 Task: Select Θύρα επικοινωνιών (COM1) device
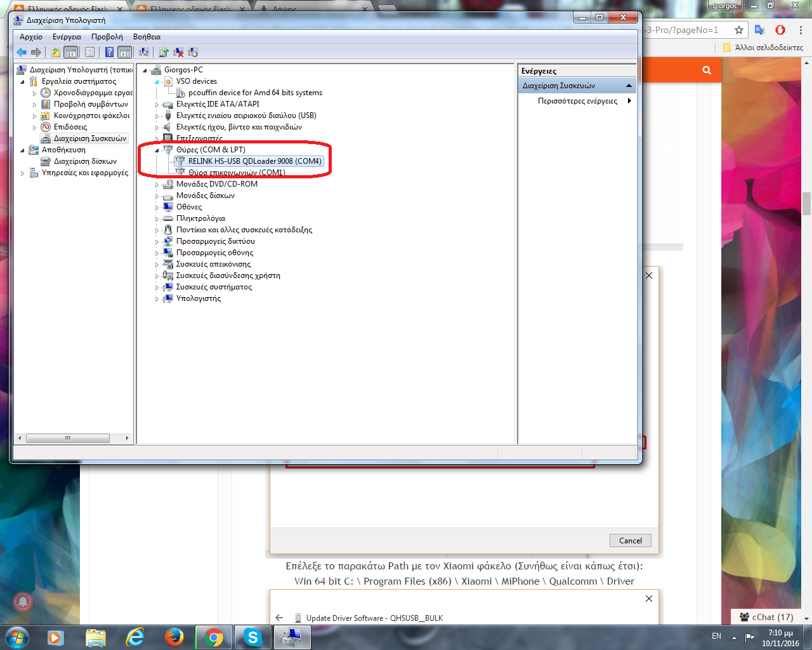click(x=237, y=173)
